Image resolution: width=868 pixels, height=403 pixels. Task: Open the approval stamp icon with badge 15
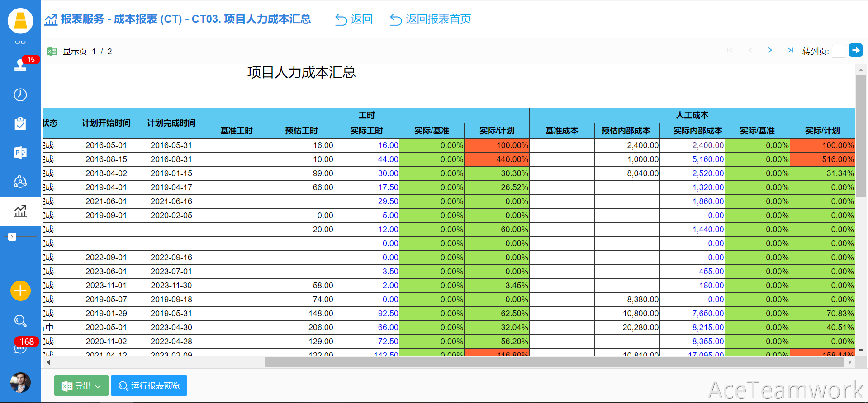click(20, 66)
